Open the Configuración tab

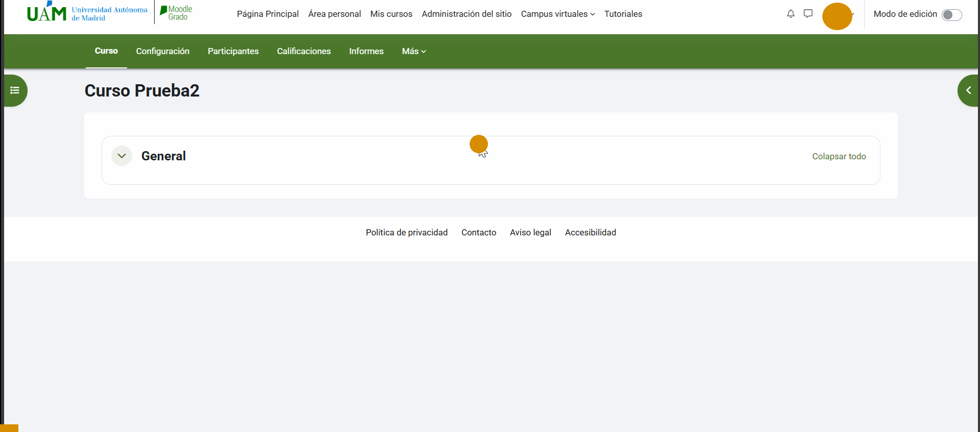[162, 51]
